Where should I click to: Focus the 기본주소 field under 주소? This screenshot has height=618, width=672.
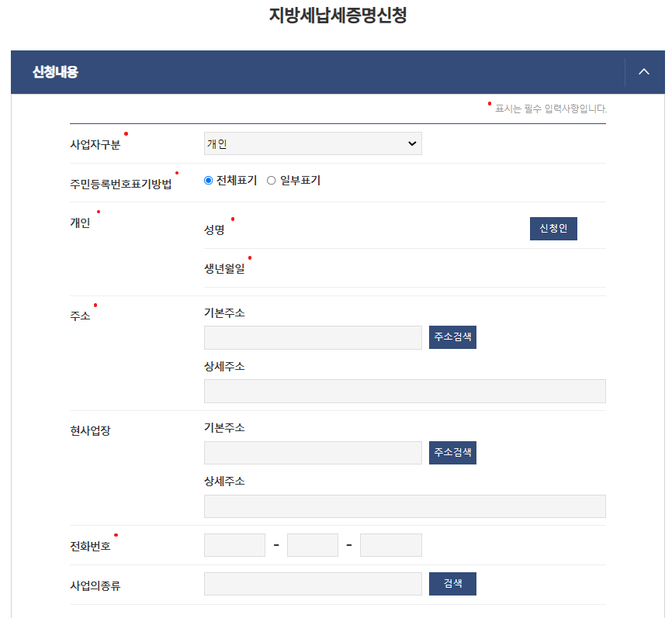tap(313, 337)
